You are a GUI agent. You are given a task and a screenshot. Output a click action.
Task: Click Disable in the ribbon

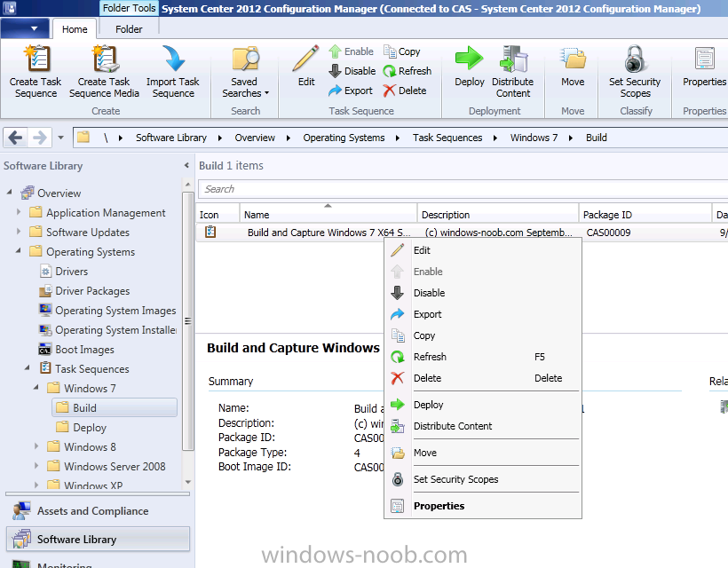click(x=352, y=71)
